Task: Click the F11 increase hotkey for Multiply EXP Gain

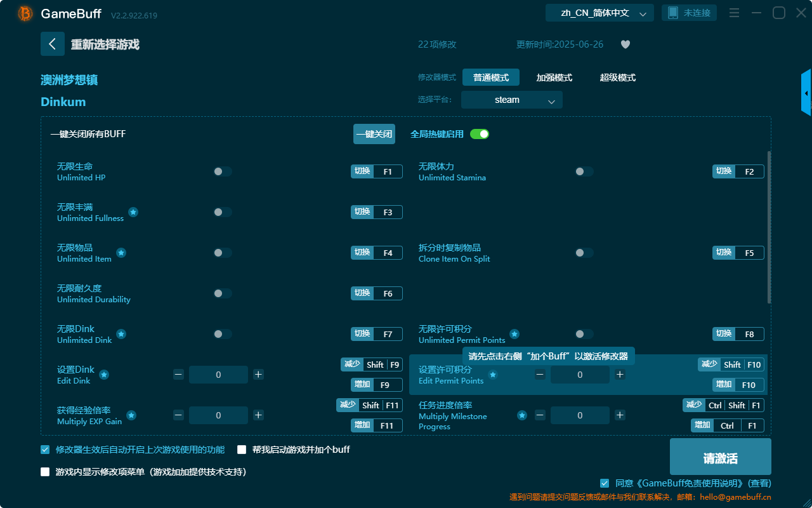Action: [377, 425]
